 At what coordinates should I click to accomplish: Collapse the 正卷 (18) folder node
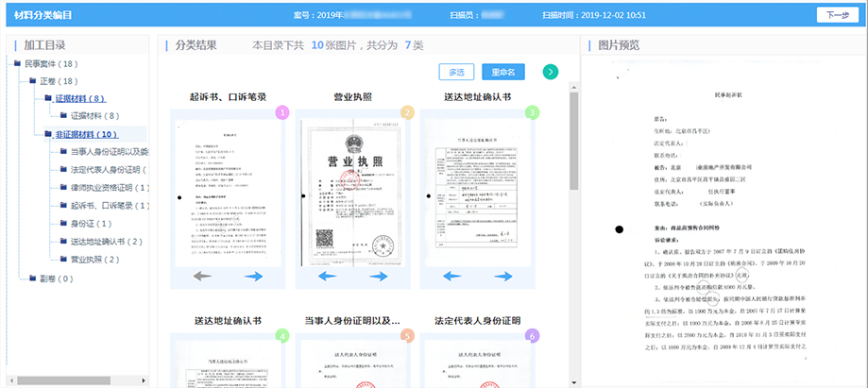32,82
